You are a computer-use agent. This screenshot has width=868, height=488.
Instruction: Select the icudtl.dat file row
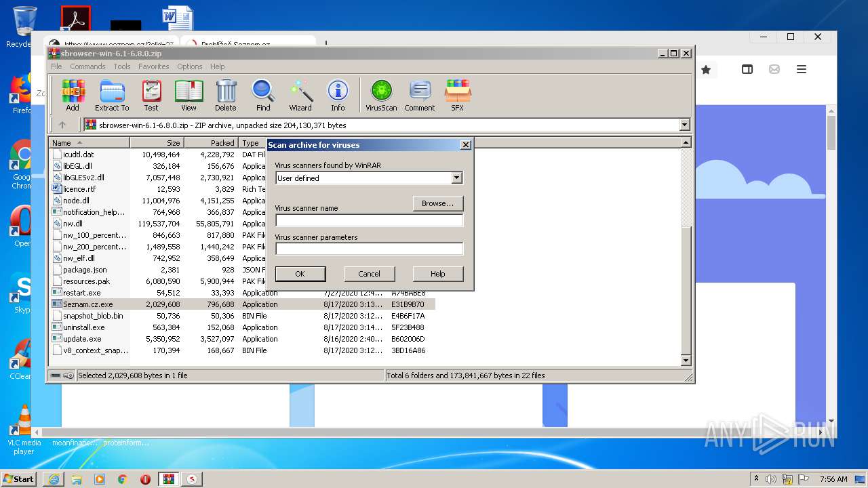pos(79,155)
